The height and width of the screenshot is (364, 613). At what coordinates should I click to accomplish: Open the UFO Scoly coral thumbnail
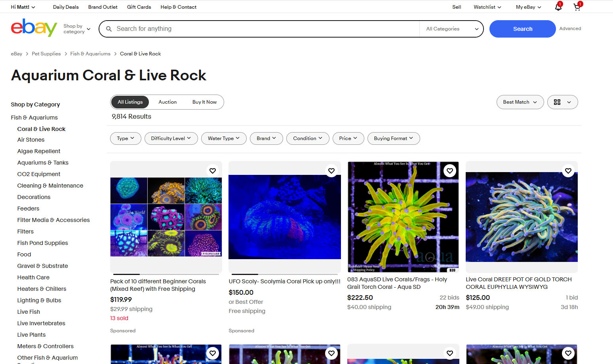[x=285, y=217]
